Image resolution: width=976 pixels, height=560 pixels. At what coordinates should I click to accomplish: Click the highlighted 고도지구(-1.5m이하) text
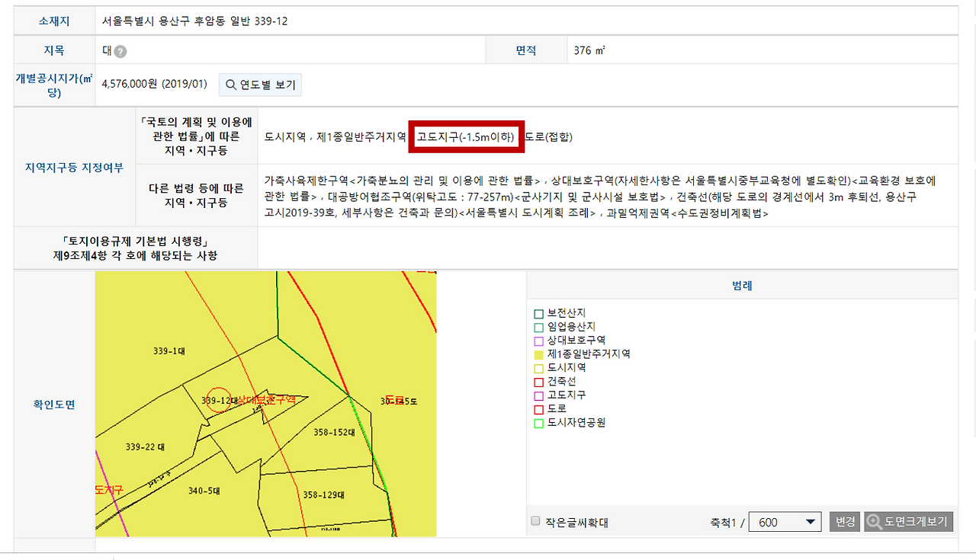pos(465,137)
